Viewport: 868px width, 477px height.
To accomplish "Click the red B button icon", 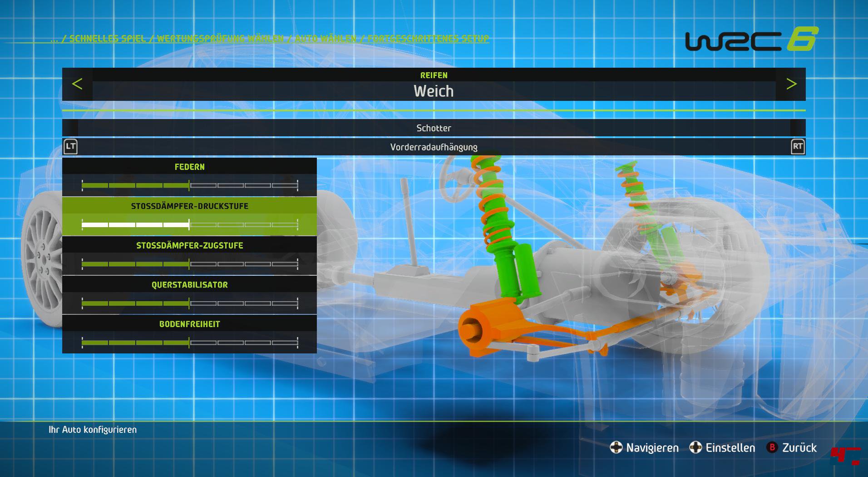I will pos(772,447).
